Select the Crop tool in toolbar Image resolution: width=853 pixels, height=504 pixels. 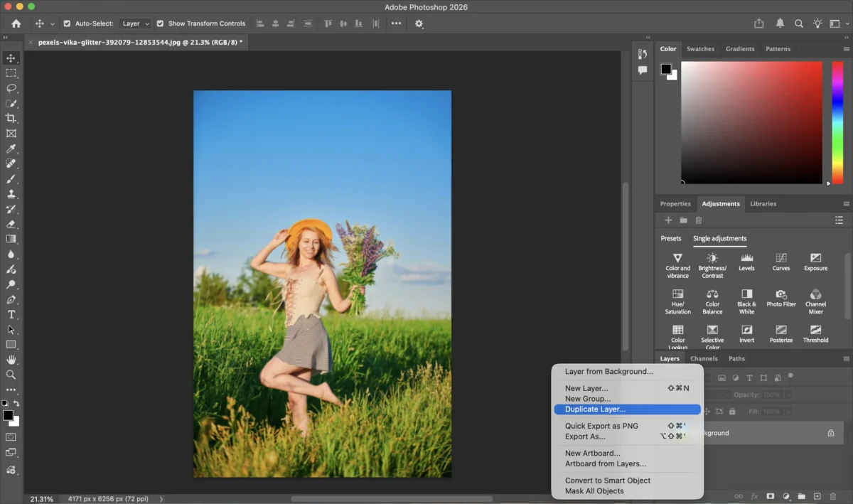click(x=11, y=118)
